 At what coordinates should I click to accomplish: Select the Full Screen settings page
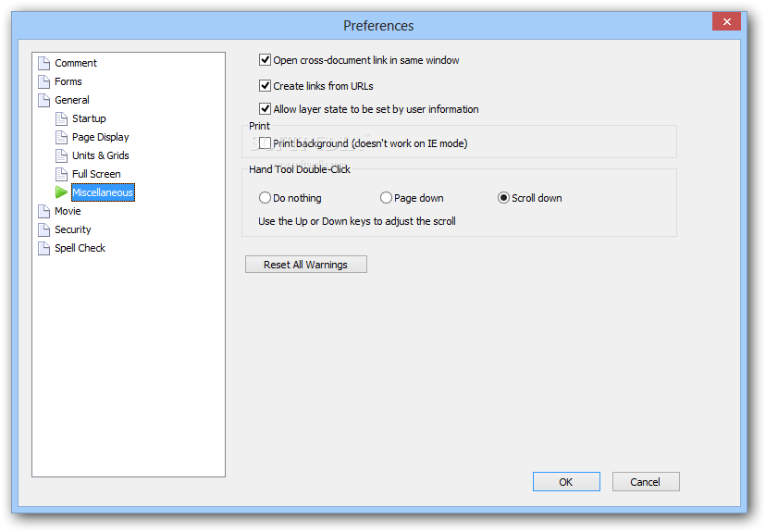(x=96, y=174)
